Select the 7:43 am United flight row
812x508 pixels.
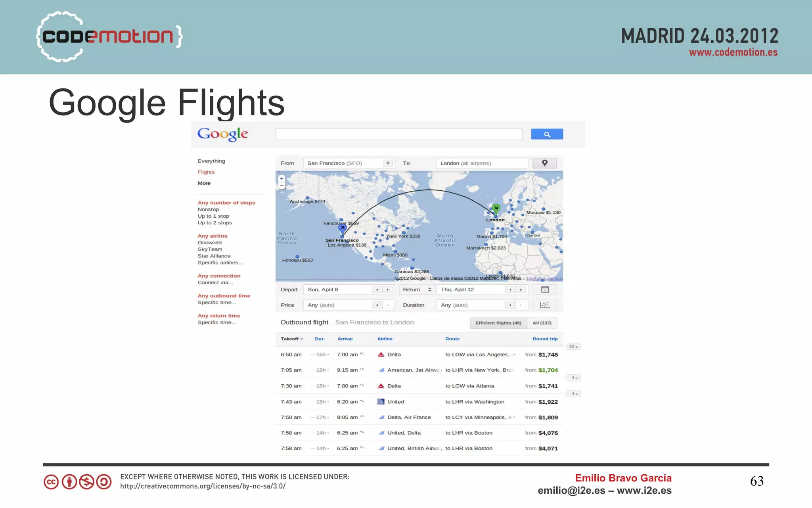click(x=419, y=402)
